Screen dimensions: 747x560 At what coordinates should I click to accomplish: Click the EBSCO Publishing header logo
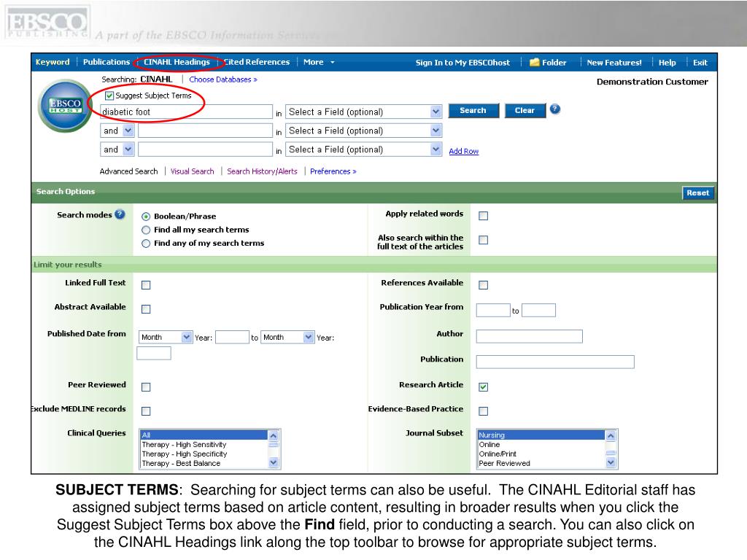[47, 23]
